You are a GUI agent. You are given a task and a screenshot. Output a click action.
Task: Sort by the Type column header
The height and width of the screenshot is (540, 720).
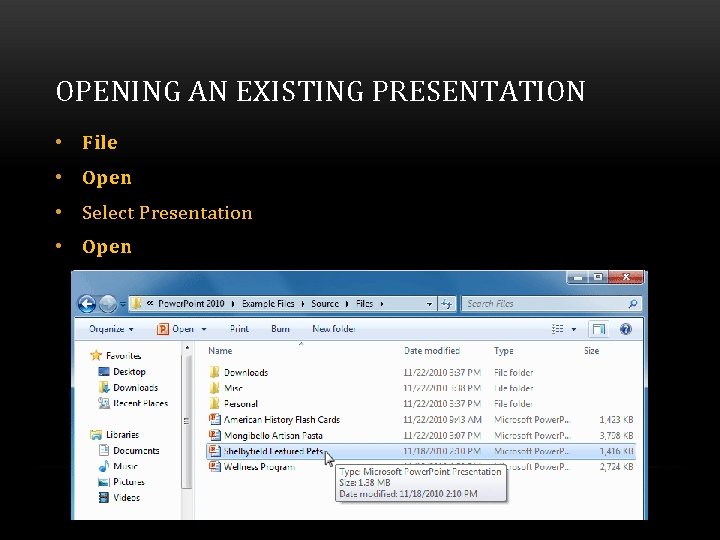point(504,351)
